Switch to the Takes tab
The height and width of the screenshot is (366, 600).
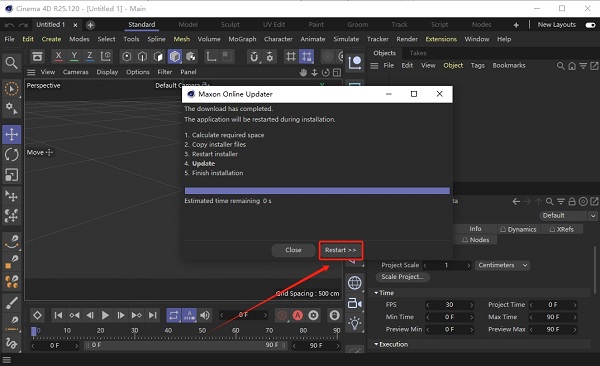point(418,53)
